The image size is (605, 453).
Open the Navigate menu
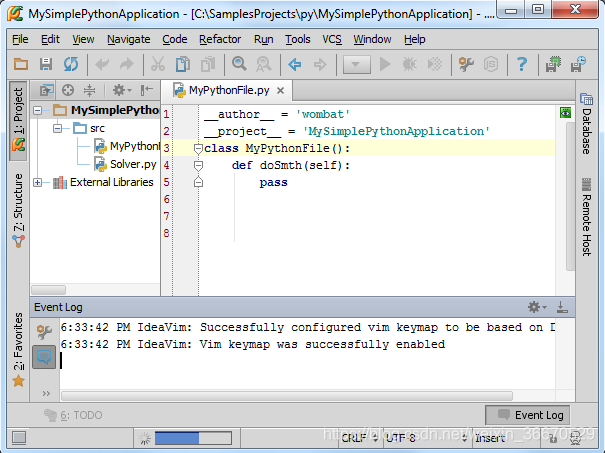[x=128, y=39]
